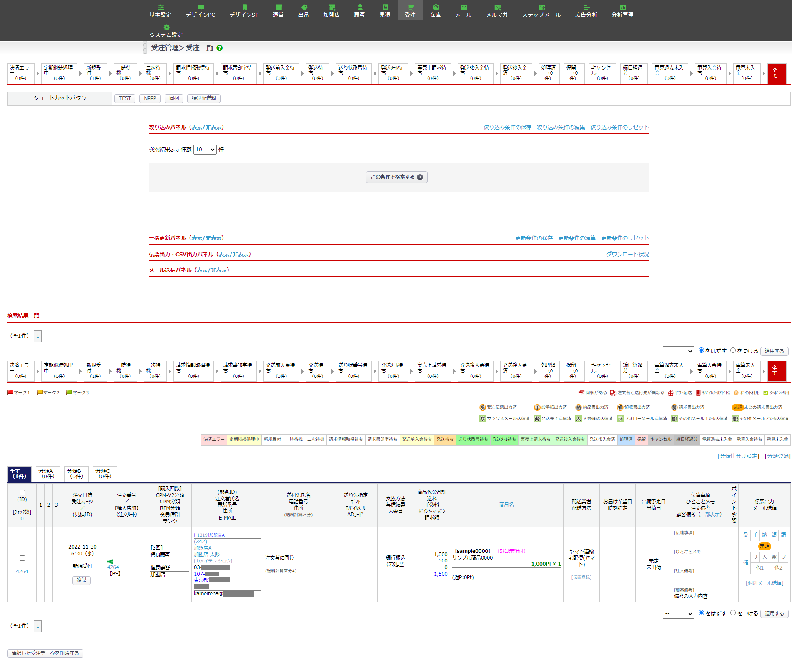Open the 加盟店 store icon
The image size is (792, 672).
click(332, 7)
